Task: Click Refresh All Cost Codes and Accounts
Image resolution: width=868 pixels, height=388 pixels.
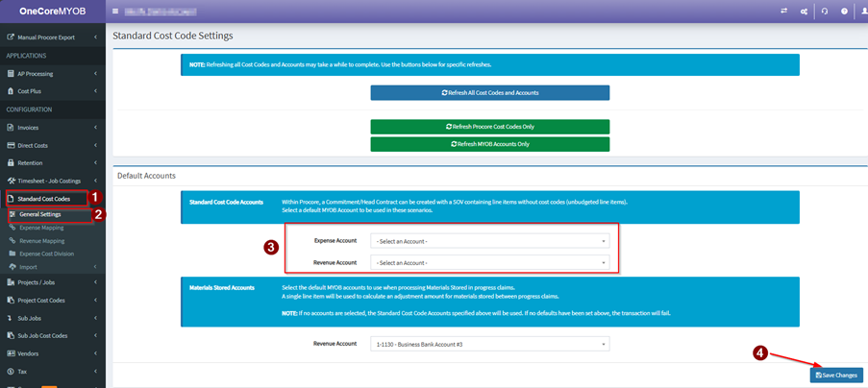Action: (x=490, y=92)
